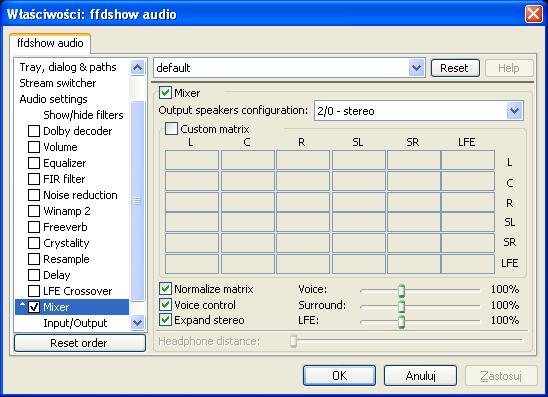Uncheck the Mixer checkbox in the filter list
Image resolution: width=548 pixels, height=397 pixels.
tap(34, 307)
